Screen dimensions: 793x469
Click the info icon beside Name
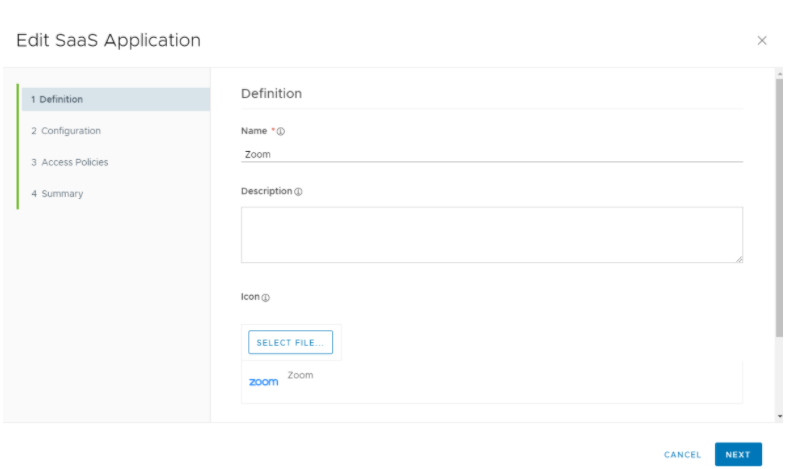pos(281,131)
